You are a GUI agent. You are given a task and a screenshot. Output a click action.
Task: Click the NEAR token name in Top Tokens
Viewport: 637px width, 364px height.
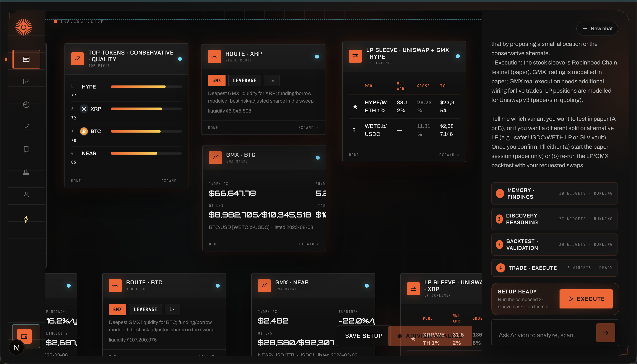[89, 153]
